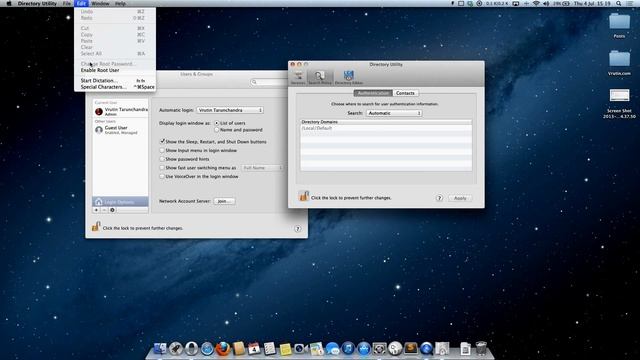The height and width of the screenshot is (360, 640).
Task: Open the Search 'Automatic' dropdown in Directory Utility
Action: [x=393, y=113]
